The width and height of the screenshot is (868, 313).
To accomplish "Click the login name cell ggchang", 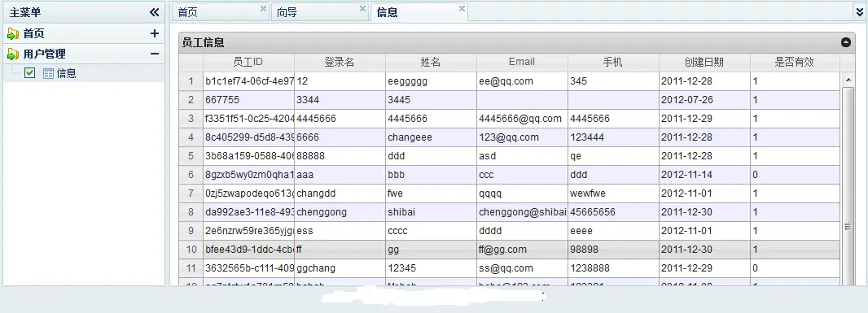I will (340, 268).
